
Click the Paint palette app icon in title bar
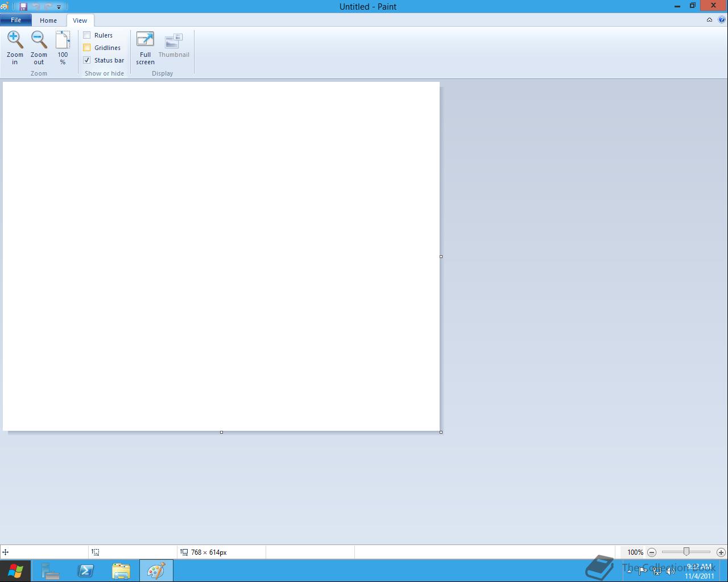coord(5,7)
